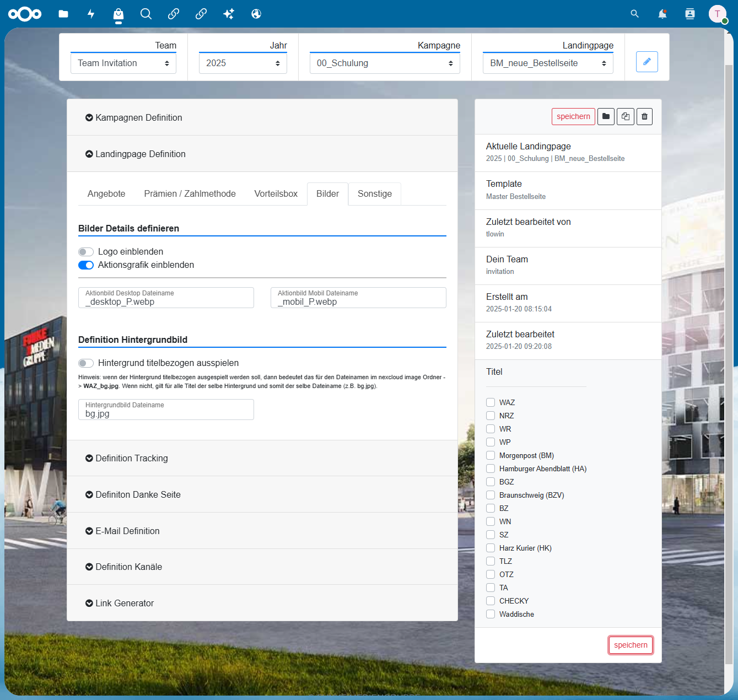Screen dimensions: 738x700
Task: Open the Files app icon
Action: coord(63,14)
